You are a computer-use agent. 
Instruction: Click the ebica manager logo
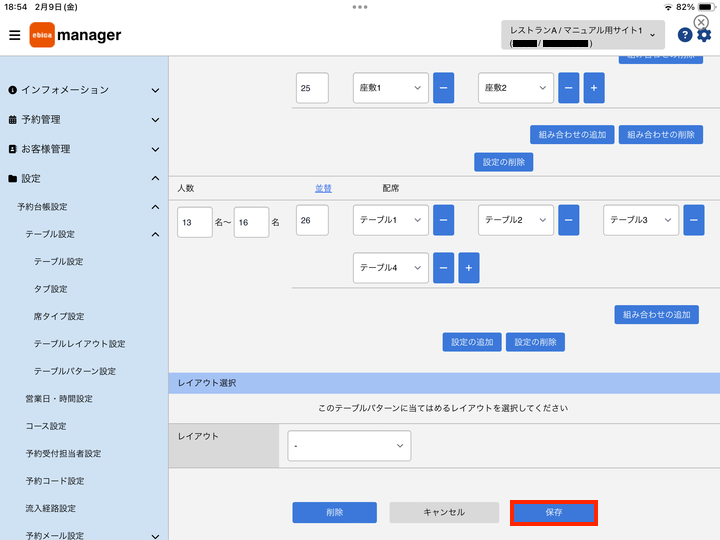click(x=75, y=35)
